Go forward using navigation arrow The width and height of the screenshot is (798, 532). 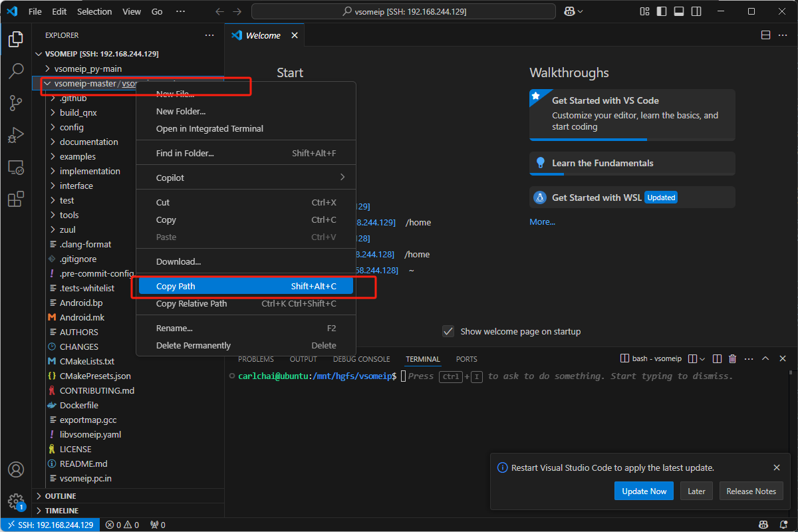[237, 11]
